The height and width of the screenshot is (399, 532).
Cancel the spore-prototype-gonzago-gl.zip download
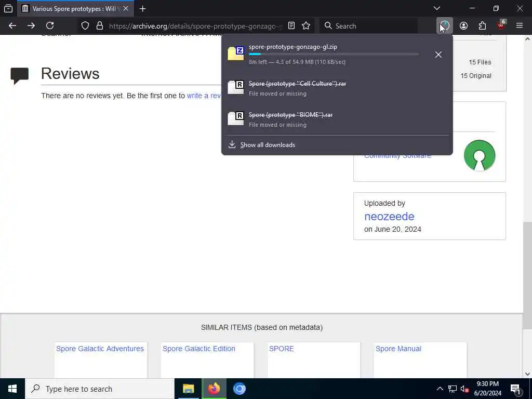click(438, 55)
